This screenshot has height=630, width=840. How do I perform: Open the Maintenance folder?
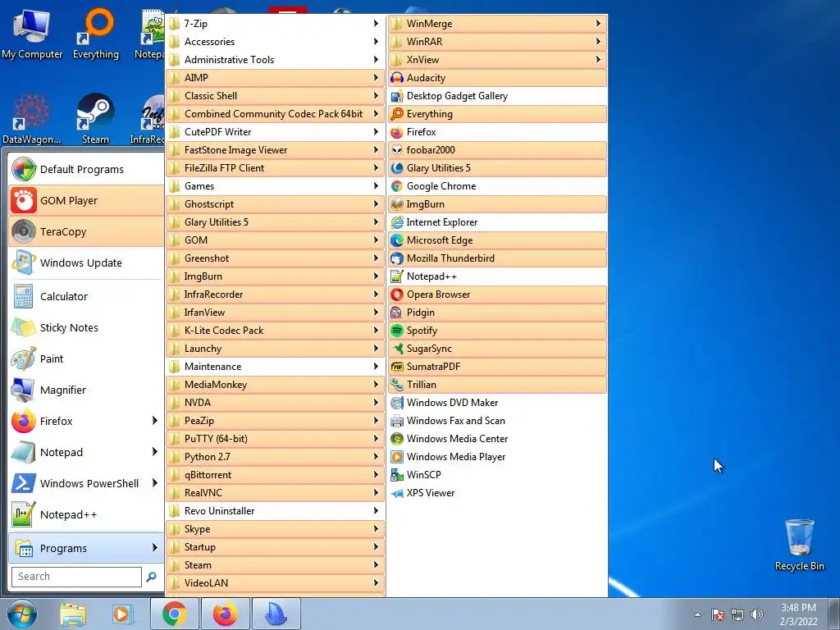tap(276, 367)
